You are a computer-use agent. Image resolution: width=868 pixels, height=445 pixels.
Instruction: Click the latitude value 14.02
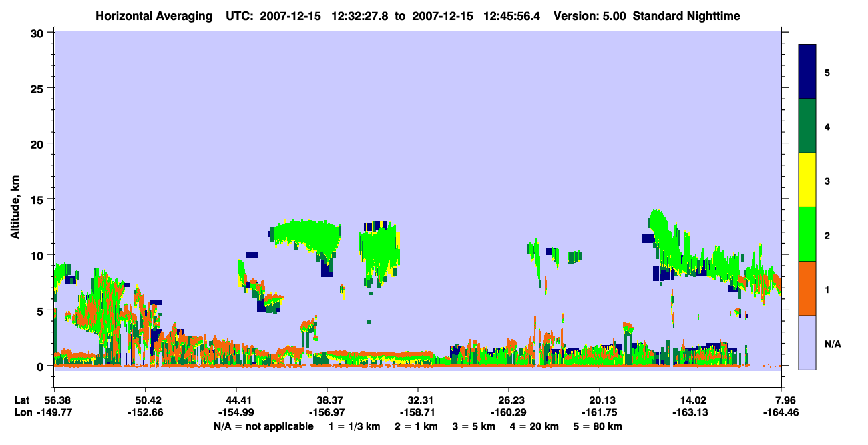(690, 400)
